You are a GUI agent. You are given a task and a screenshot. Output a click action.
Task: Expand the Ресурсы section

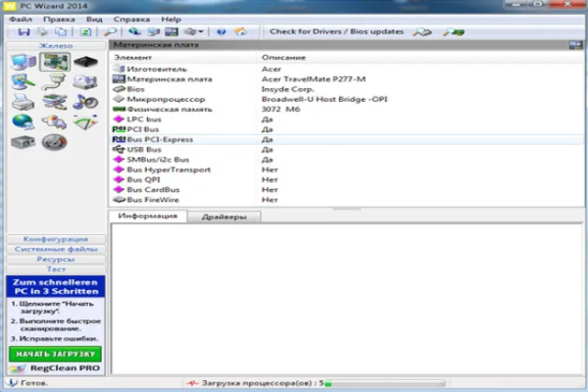pyautogui.click(x=56, y=259)
